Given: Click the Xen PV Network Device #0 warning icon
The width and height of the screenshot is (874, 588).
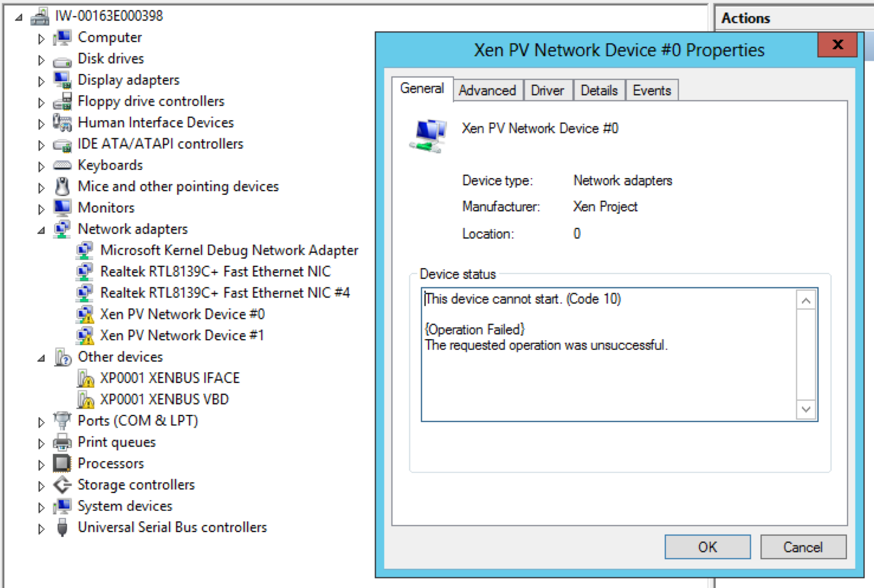Looking at the screenshot, I should [85, 314].
